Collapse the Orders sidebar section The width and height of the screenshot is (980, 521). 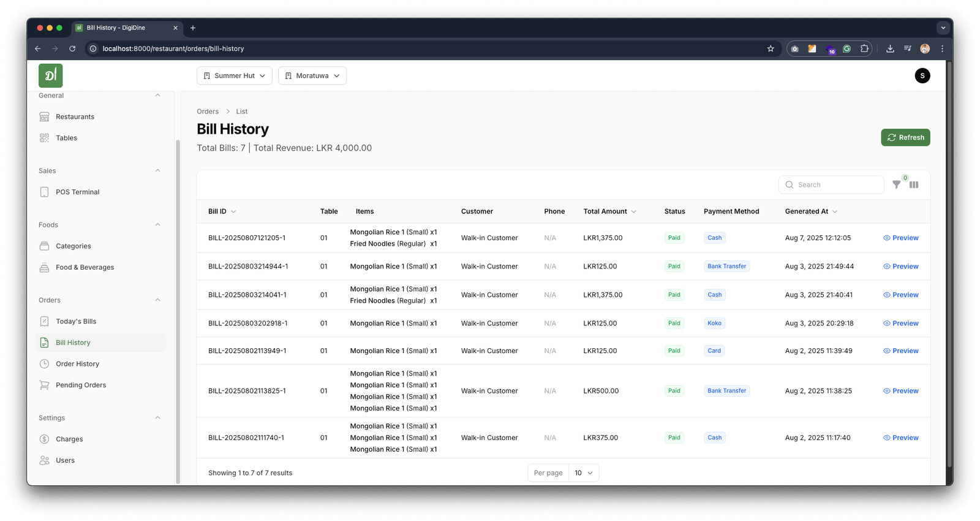point(157,300)
